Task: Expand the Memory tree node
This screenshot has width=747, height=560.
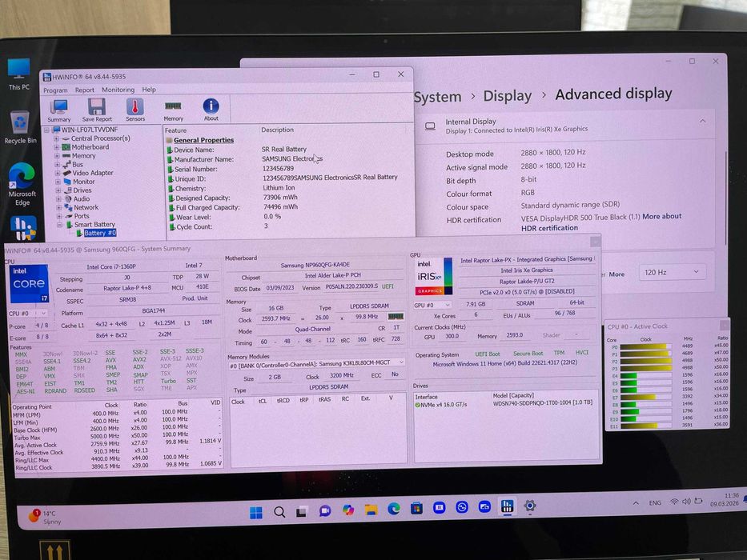Action: click(57, 156)
